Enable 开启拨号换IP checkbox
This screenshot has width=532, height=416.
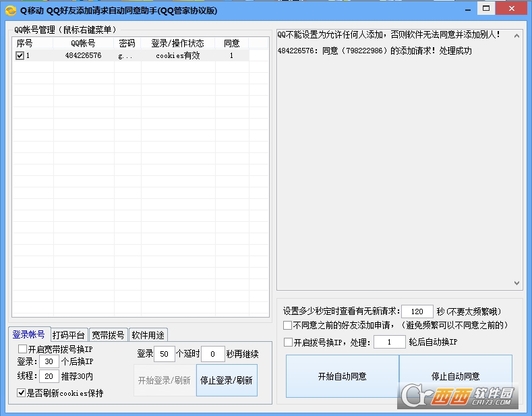click(x=288, y=342)
